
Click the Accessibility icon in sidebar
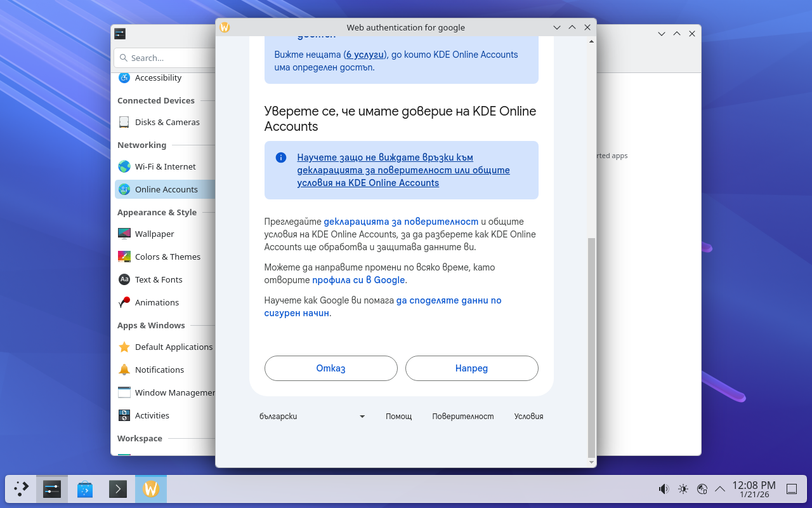pos(124,78)
